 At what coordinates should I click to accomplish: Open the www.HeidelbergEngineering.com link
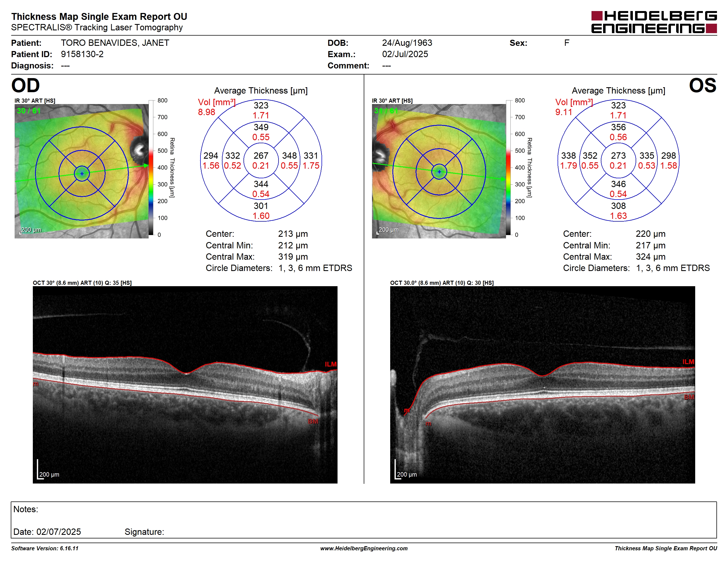(364, 548)
